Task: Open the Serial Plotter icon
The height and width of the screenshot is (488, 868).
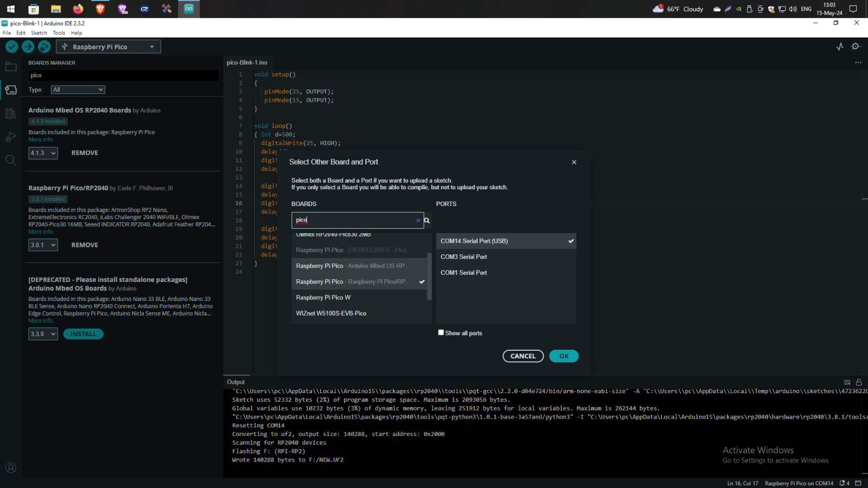Action: click(840, 47)
